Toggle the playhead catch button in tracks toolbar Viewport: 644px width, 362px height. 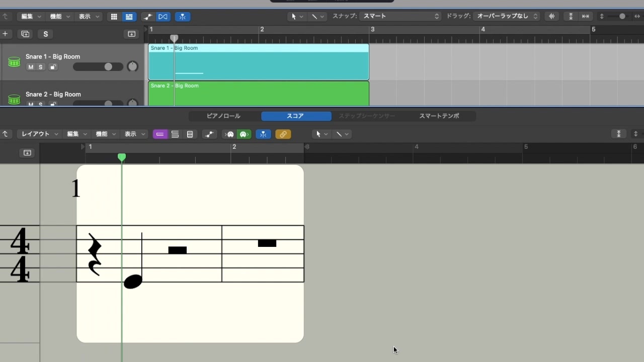[x=183, y=17]
